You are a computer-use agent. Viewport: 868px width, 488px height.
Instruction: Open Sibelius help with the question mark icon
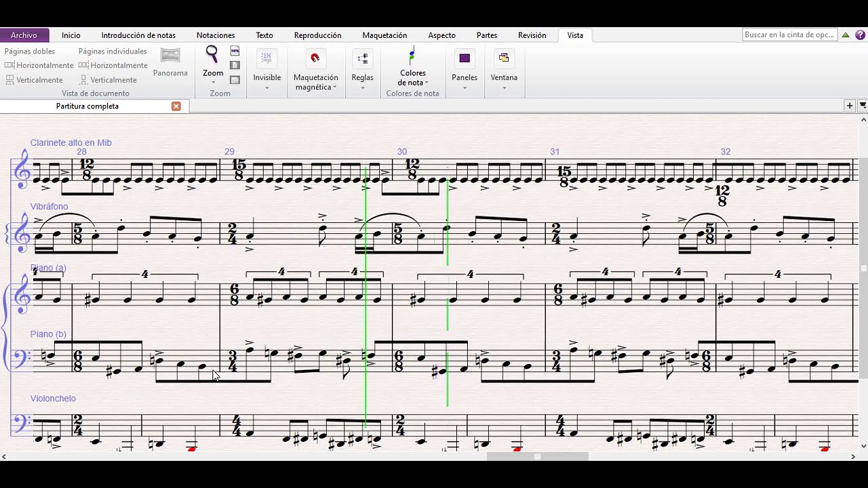click(x=860, y=35)
